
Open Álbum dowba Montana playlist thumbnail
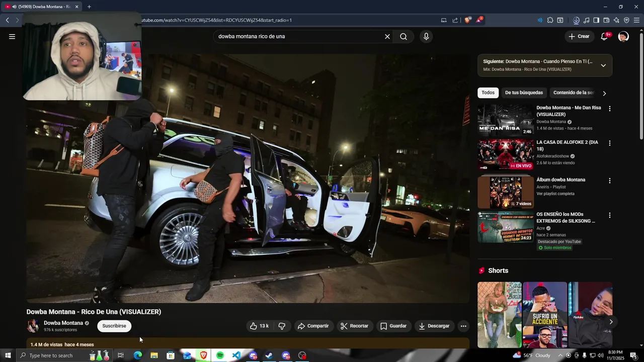506,192
